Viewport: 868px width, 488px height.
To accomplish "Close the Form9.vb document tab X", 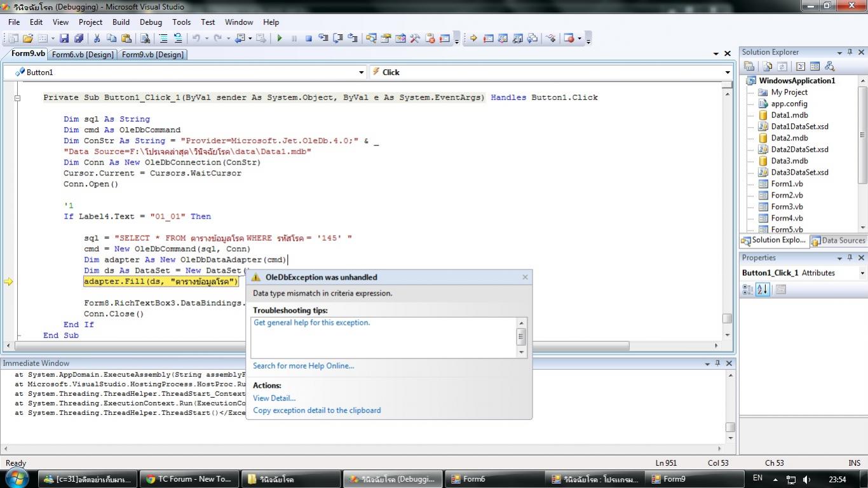I will 728,54.
